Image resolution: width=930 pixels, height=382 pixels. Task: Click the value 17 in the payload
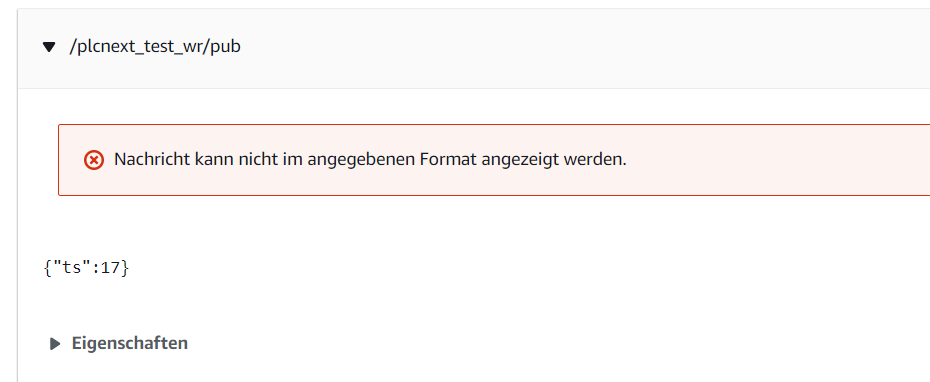110,268
